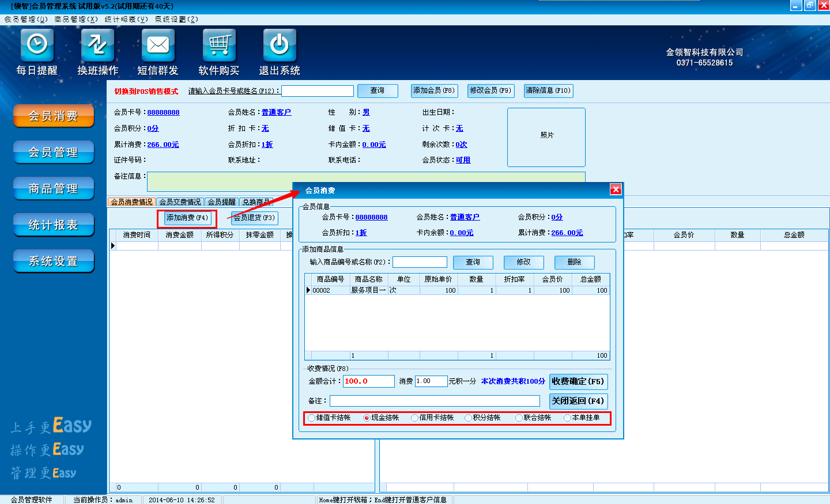Choose the 积分结帐 payment option
830x504 pixels.
coord(483,418)
